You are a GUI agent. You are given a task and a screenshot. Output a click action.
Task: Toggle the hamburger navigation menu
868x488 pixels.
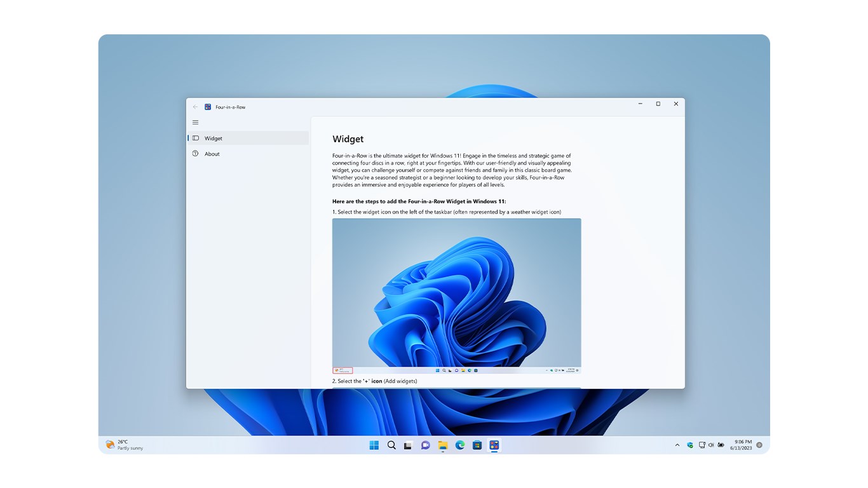tap(195, 123)
